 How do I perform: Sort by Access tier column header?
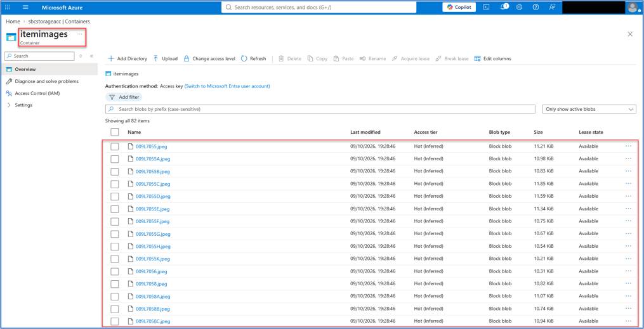click(x=426, y=132)
